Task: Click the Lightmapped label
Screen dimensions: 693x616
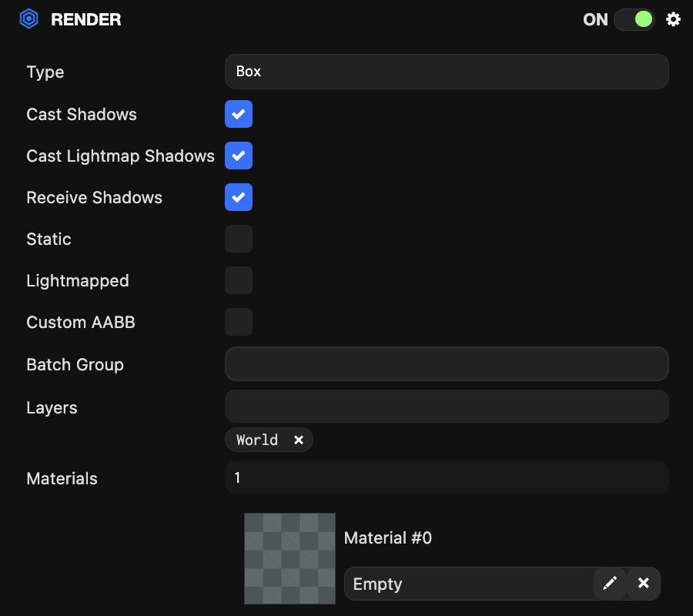Action: coord(78,282)
